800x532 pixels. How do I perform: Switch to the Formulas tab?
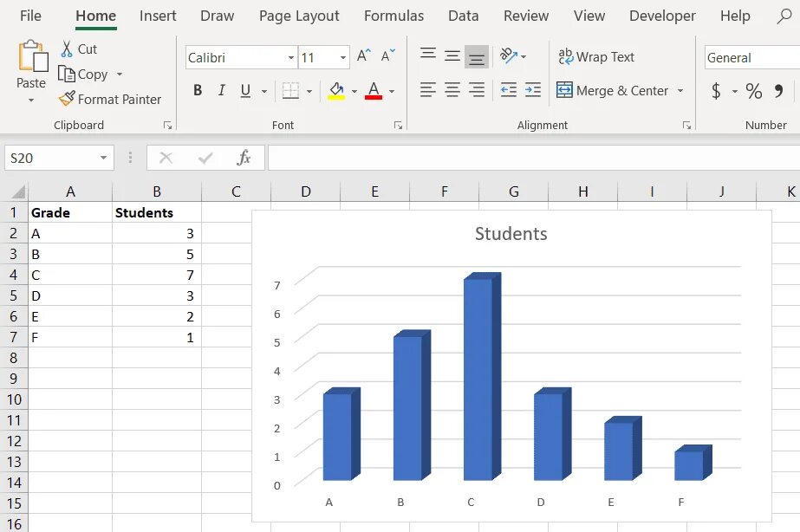[393, 16]
